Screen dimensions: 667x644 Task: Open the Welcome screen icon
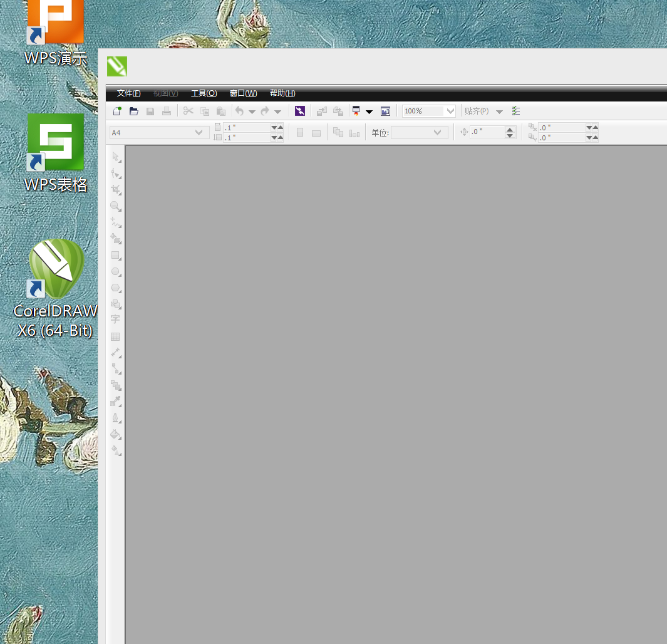pos(385,111)
